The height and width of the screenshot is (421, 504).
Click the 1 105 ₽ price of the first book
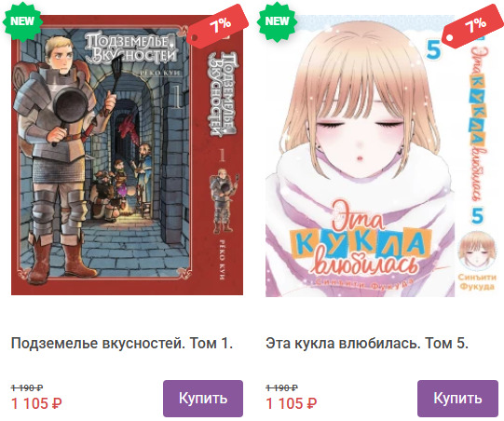36,403
